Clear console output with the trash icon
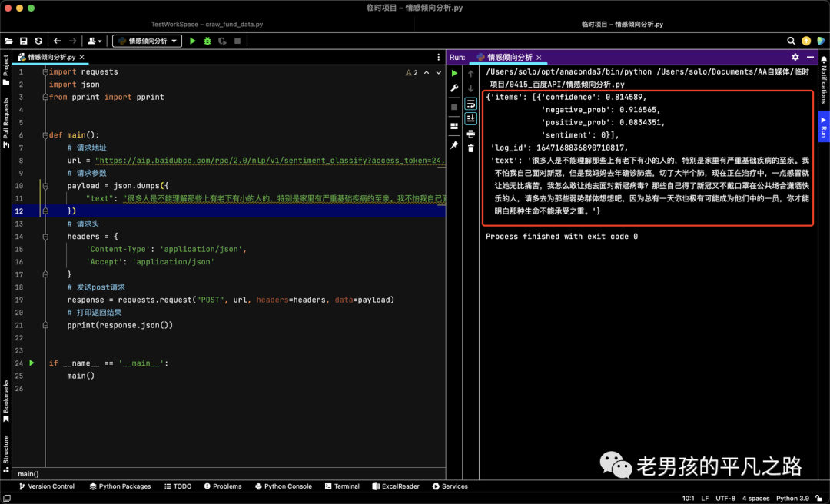Screen dimensions: 830x504 (470, 149)
